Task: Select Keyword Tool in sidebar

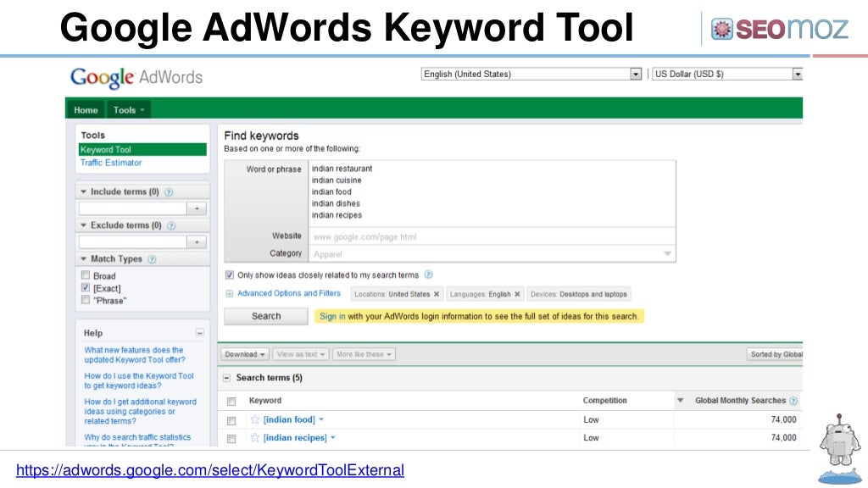Action: (x=142, y=149)
